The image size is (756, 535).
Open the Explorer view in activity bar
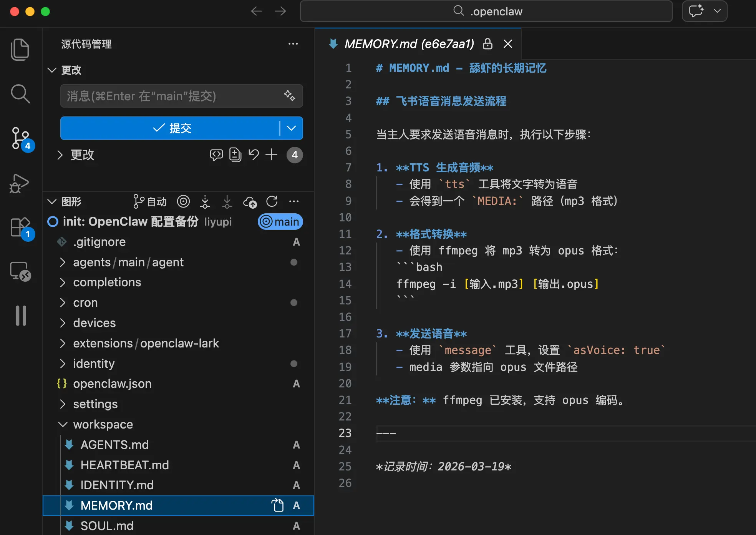click(20, 49)
